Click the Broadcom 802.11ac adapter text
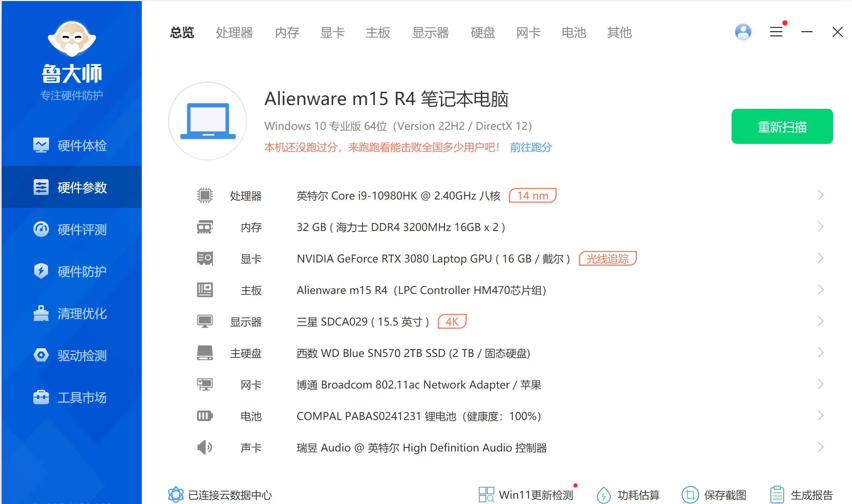The image size is (852, 504). point(419,384)
